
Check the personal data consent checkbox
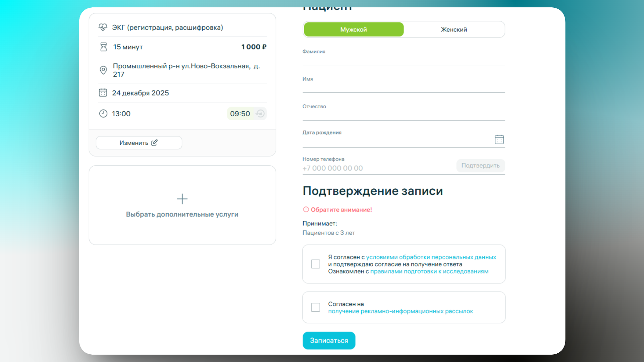click(x=315, y=264)
